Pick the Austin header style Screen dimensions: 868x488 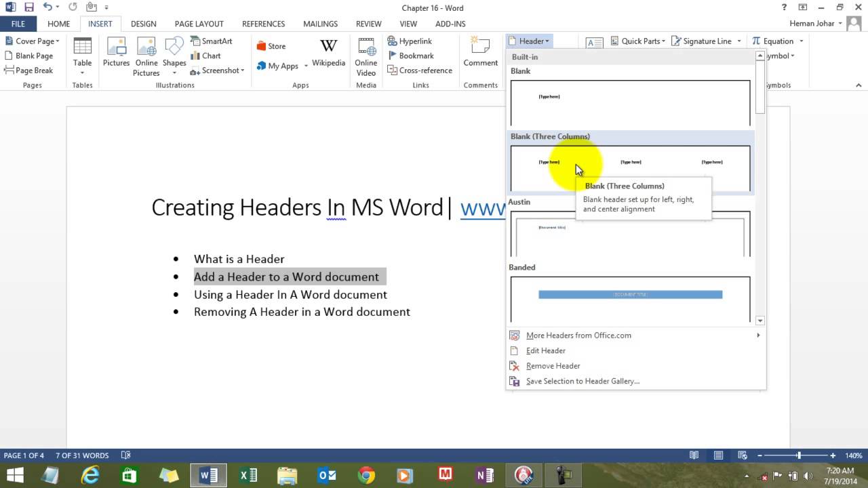point(630,234)
